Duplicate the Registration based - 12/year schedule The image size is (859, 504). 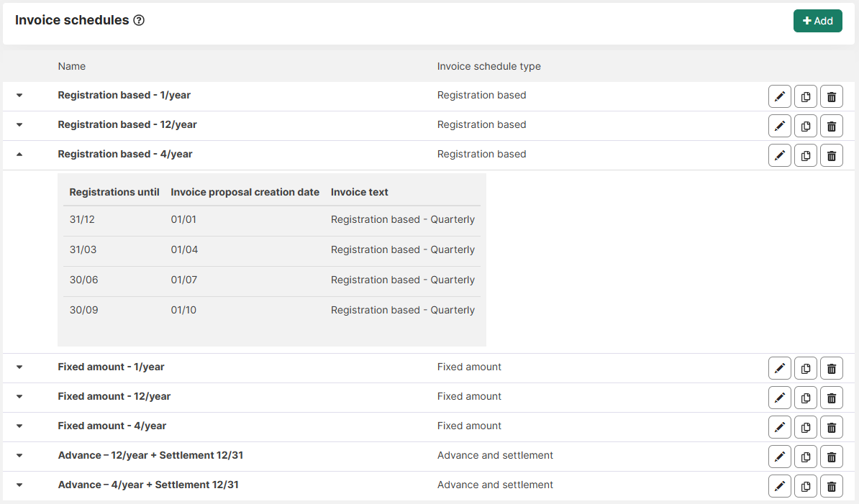805,126
